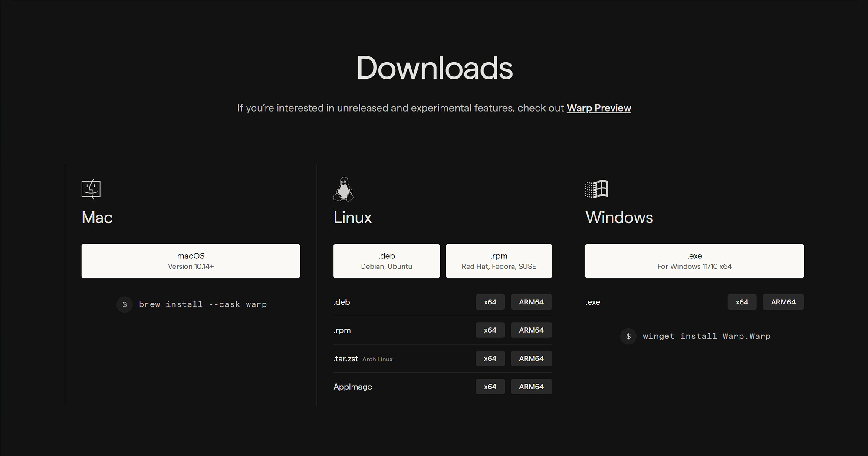Get the x64 AppImage build
Viewport: 868px width, 456px height.
[490, 387]
